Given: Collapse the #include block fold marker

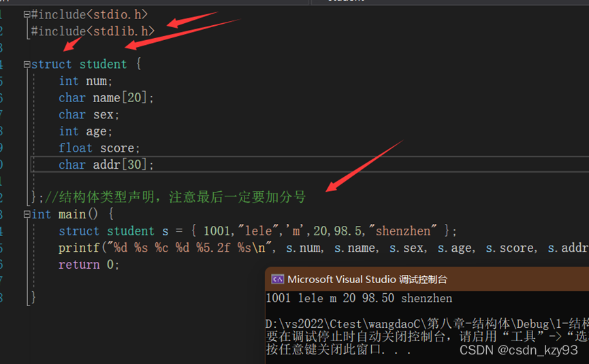Looking at the screenshot, I should point(27,15).
